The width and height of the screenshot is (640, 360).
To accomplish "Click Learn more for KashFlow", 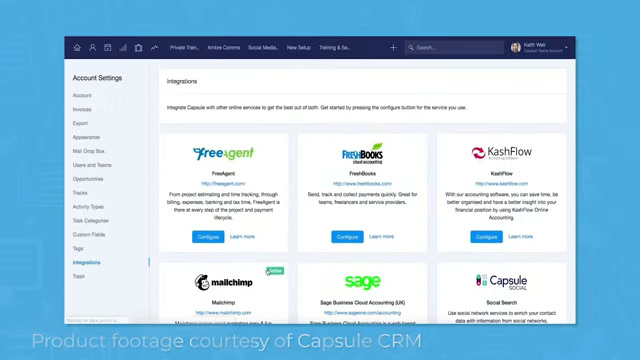I will click(520, 237).
